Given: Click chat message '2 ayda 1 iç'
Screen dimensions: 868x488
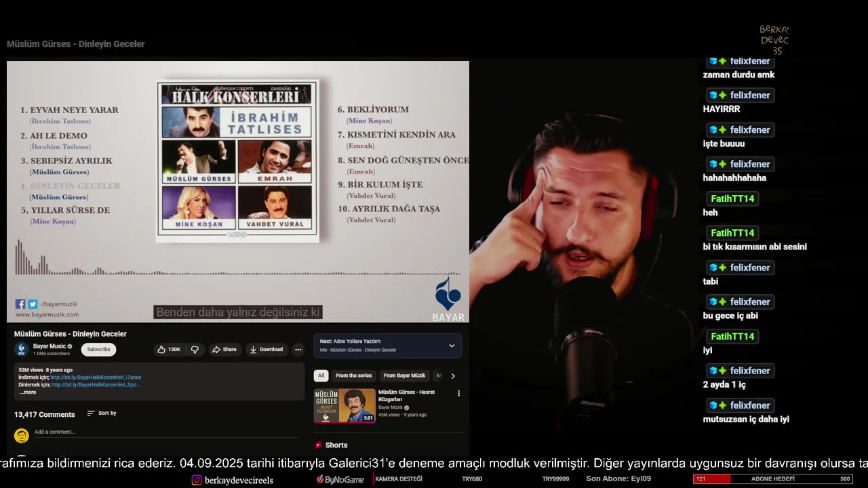Looking at the screenshot, I should coord(724,385).
